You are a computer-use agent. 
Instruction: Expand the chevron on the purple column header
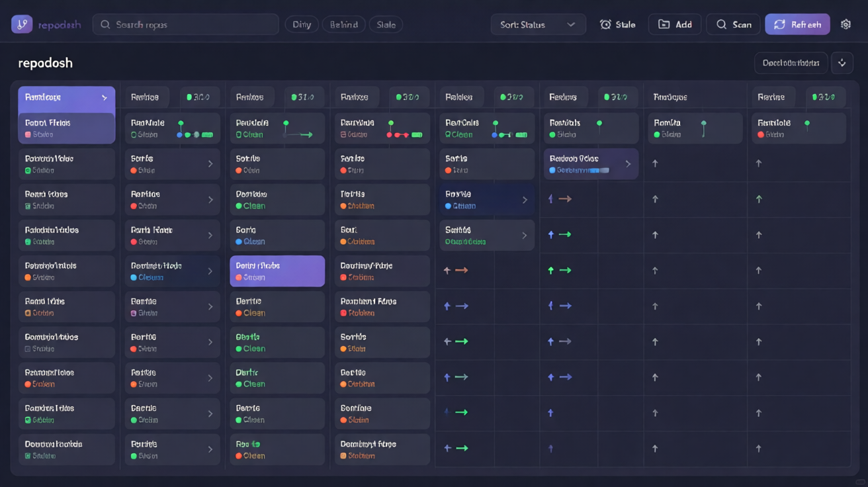pyautogui.click(x=105, y=97)
